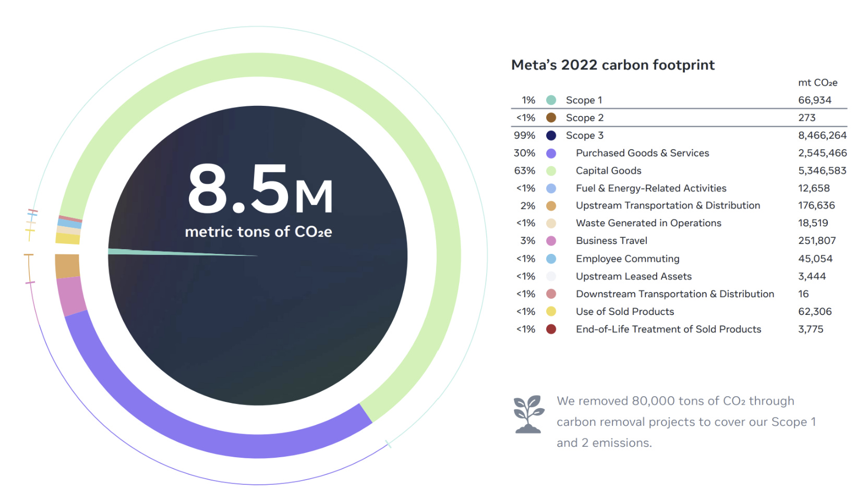Image resolution: width=868 pixels, height=489 pixels.
Task: Click the 'Scope 3' label
Action: click(x=585, y=136)
